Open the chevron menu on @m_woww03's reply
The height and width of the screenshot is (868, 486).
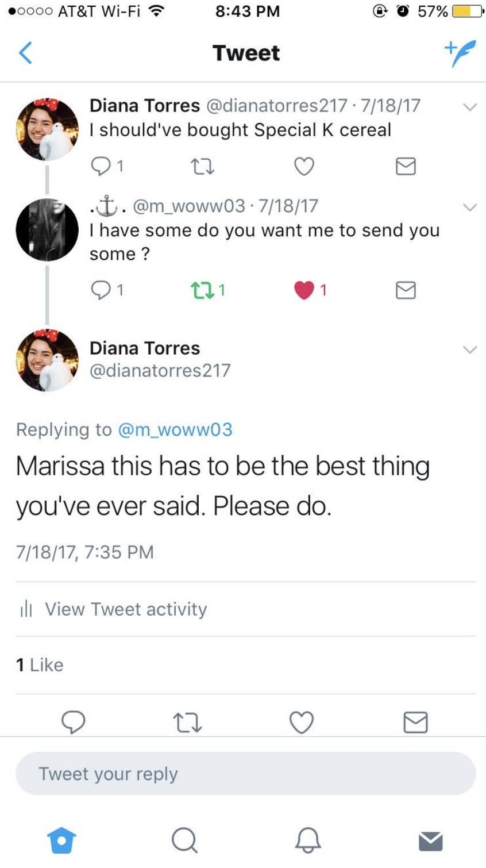coord(470,208)
